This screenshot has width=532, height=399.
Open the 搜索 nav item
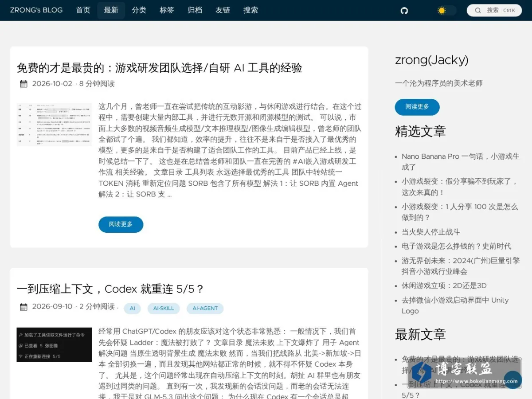(251, 10)
